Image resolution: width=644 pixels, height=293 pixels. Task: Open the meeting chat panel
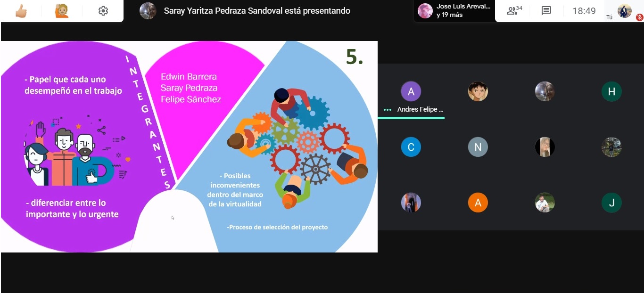pyautogui.click(x=546, y=11)
